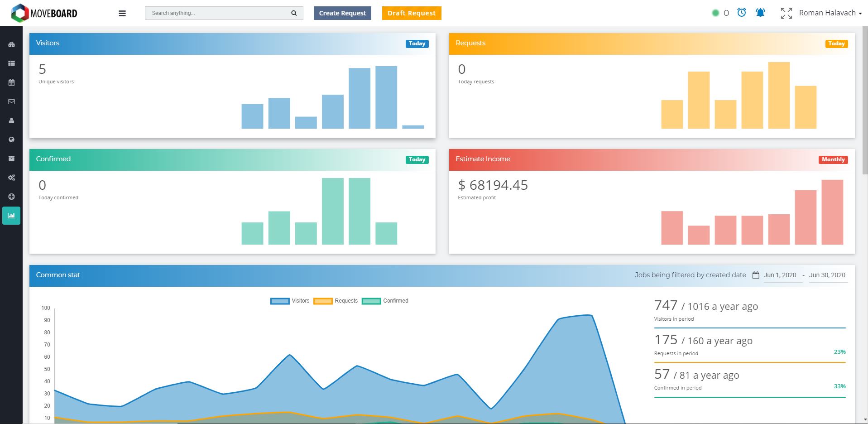
Task: Collapse the sidebar using the hamburger menu
Action: (x=122, y=13)
